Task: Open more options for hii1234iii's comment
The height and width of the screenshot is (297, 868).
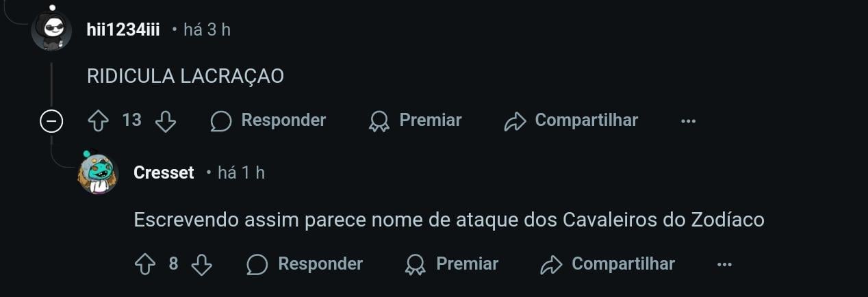Action: coord(688,121)
